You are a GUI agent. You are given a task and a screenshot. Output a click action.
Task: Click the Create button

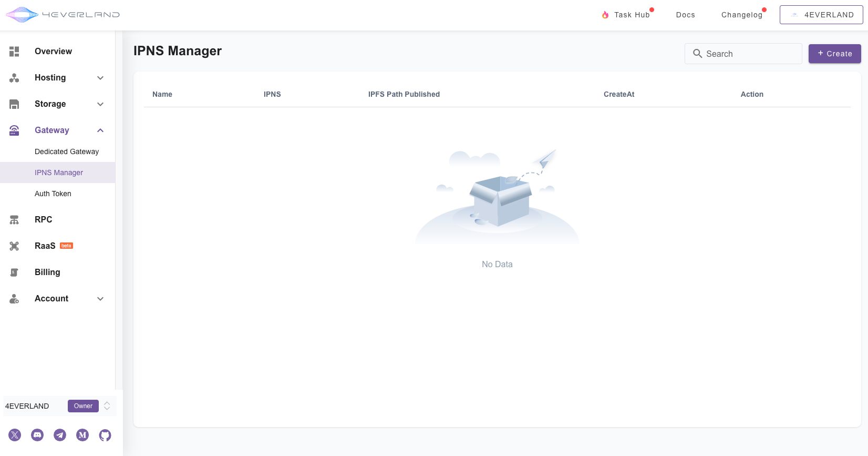point(834,54)
